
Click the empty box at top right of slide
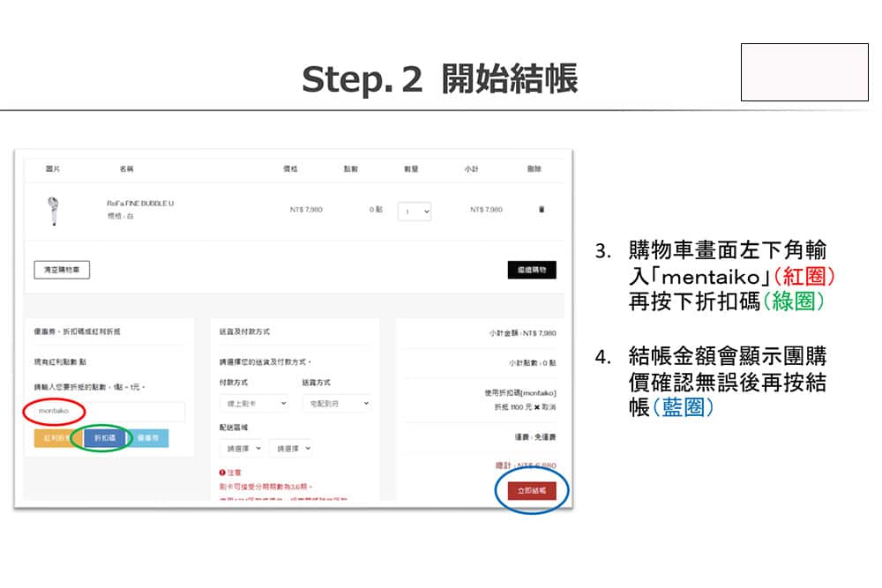(804, 71)
